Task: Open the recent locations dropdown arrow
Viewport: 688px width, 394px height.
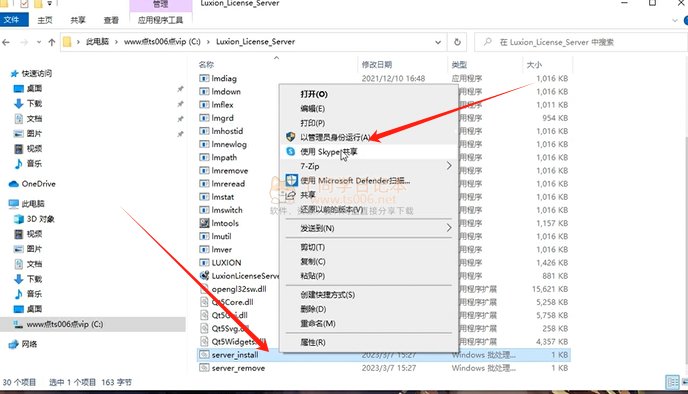Action: coord(39,42)
